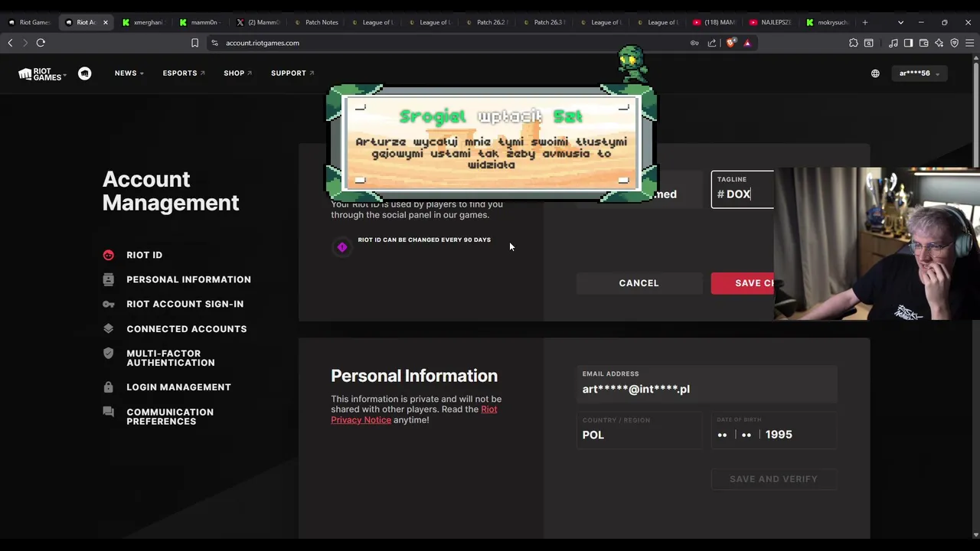Open the Leo AI sparkle icon
The image size is (980, 551).
click(939, 43)
